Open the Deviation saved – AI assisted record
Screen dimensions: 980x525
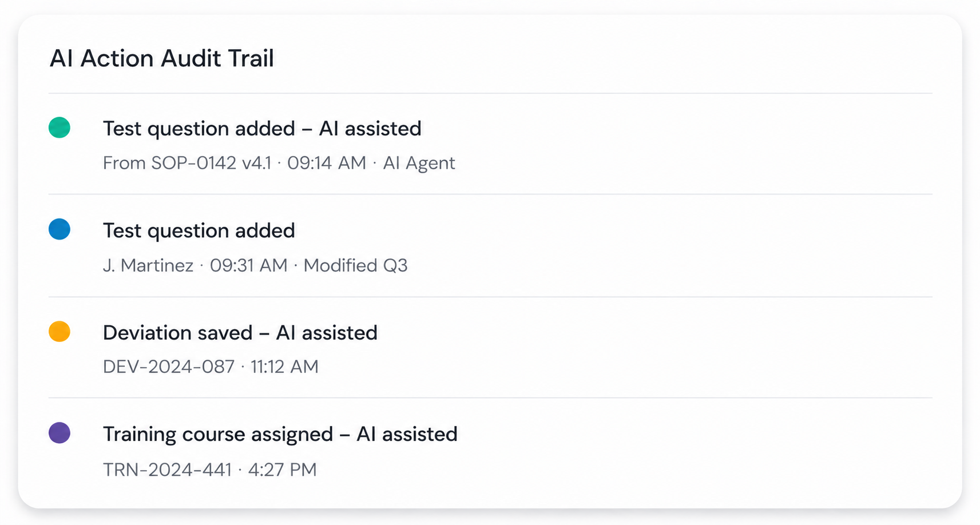pyautogui.click(x=240, y=332)
